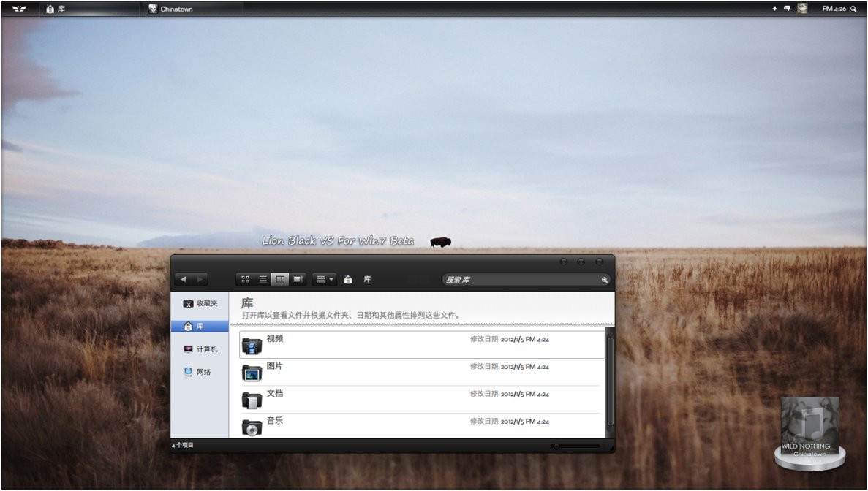Select 收藏夹 in the sidebar
This screenshot has height=491, width=868.
[200, 303]
